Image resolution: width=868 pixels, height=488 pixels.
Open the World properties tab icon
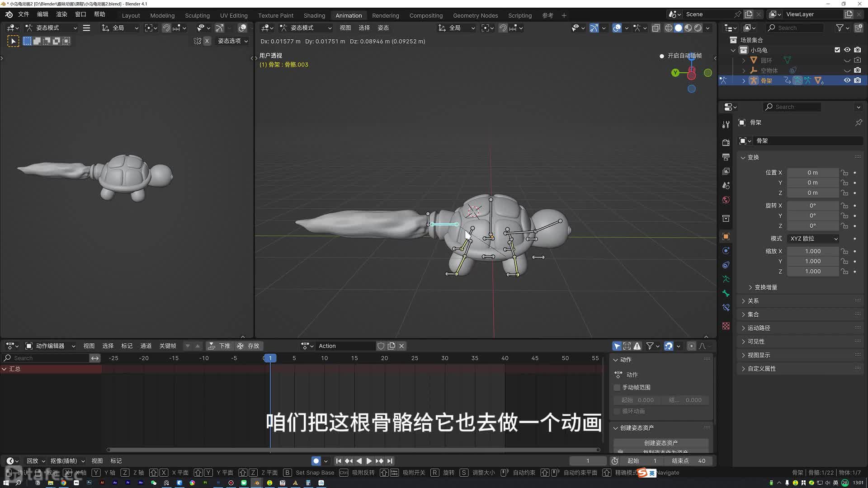tap(726, 200)
